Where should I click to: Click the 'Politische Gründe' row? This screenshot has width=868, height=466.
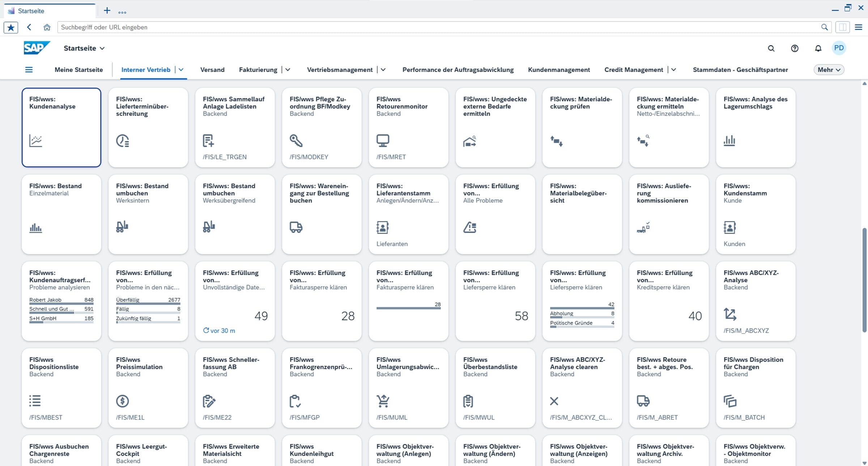[582, 323]
